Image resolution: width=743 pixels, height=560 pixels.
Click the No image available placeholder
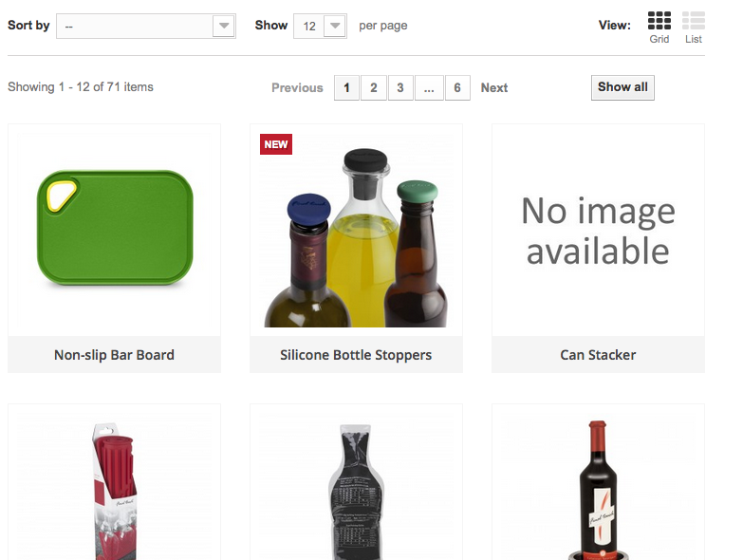(x=598, y=231)
